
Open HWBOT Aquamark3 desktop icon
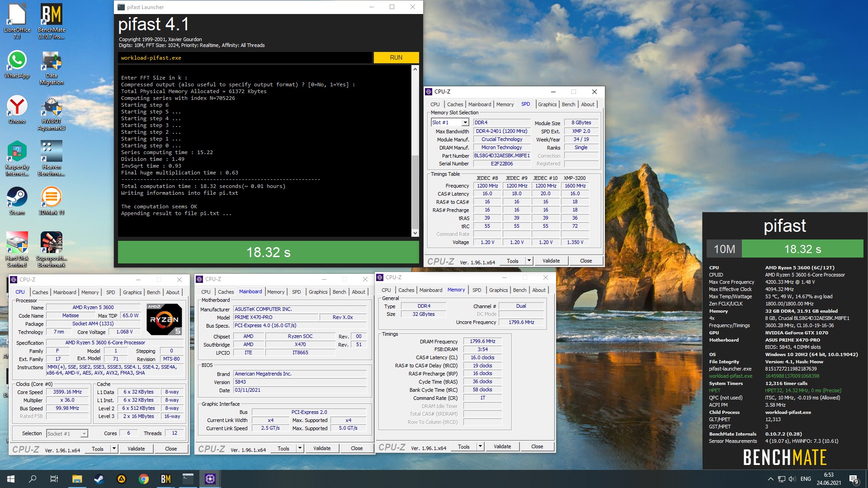pos(52,113)
